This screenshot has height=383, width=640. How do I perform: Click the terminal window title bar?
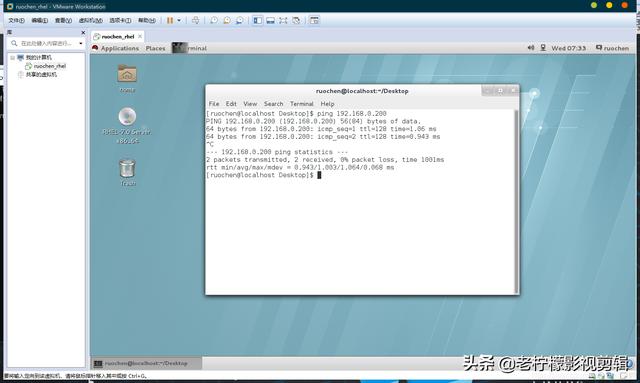pos(362,91)
